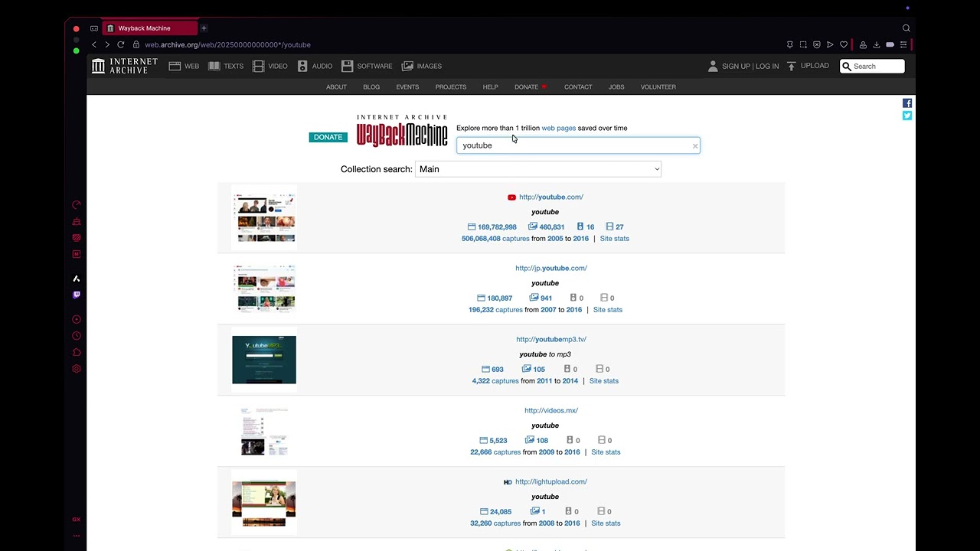Viewport: 980px width, 551px height.
Task: Open the AUDIO media menu
Action: tap(315, 66)
